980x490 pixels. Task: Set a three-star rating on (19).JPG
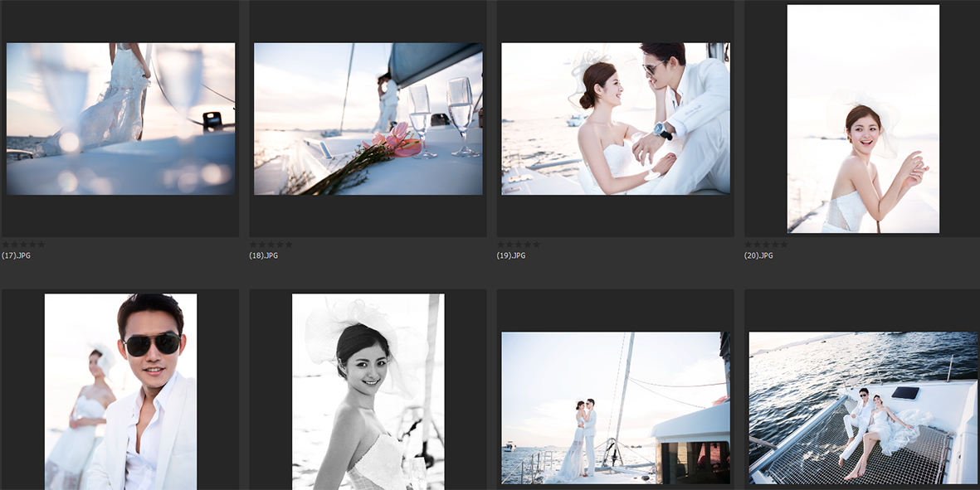pos(519,245)
